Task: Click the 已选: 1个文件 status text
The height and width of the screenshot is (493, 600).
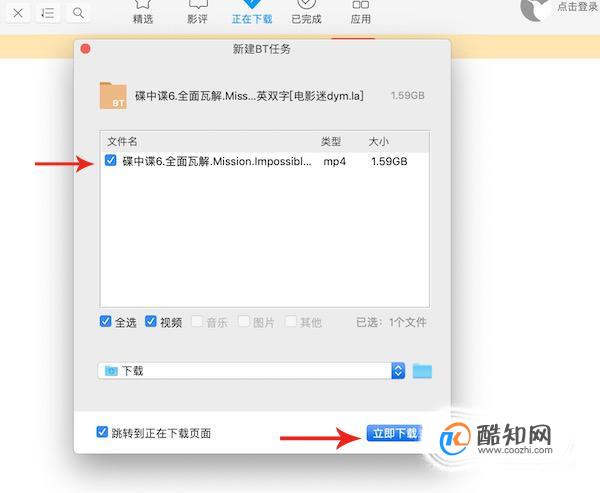Action: [391, 322]
